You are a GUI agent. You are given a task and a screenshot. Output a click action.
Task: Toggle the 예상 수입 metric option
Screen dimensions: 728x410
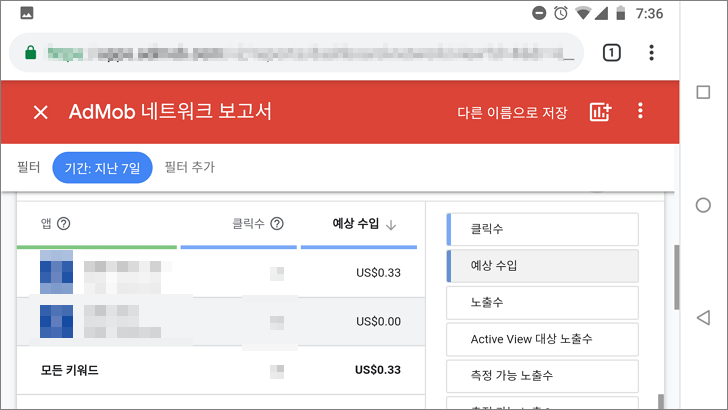pos(542,266)
